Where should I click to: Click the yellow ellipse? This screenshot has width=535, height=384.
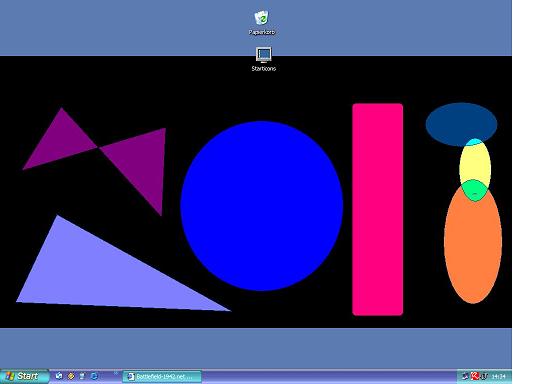[475, 164]
